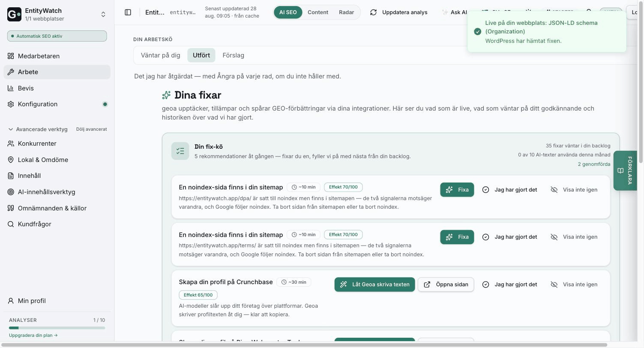
Task: Click the Automatisk SEO aktiv badge
Action: [x=57, y=36]
